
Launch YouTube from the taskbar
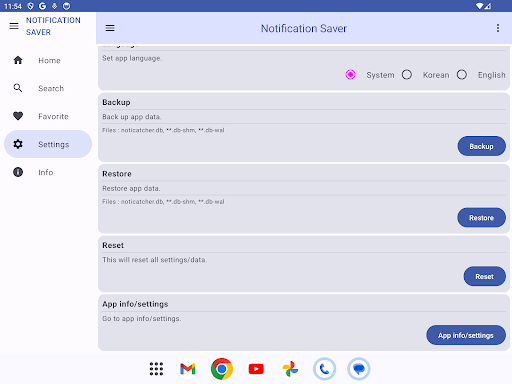pos(256,369)
